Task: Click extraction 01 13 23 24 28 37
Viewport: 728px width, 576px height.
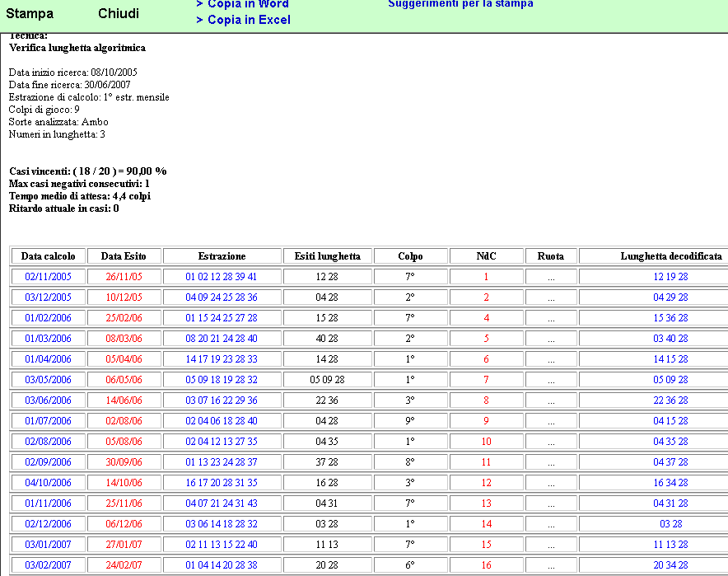Action: [x=222, y=462]
